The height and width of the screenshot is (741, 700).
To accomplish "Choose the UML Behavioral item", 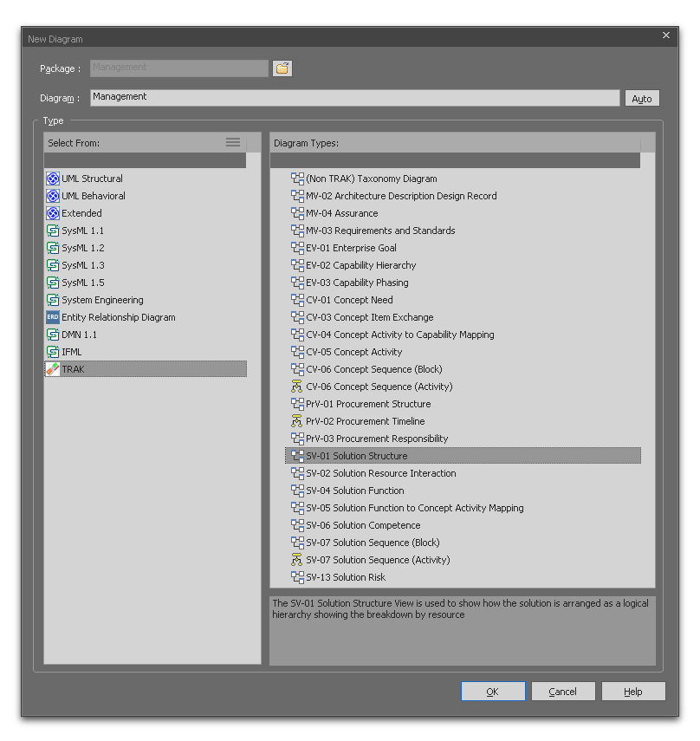I will point(94,196).
